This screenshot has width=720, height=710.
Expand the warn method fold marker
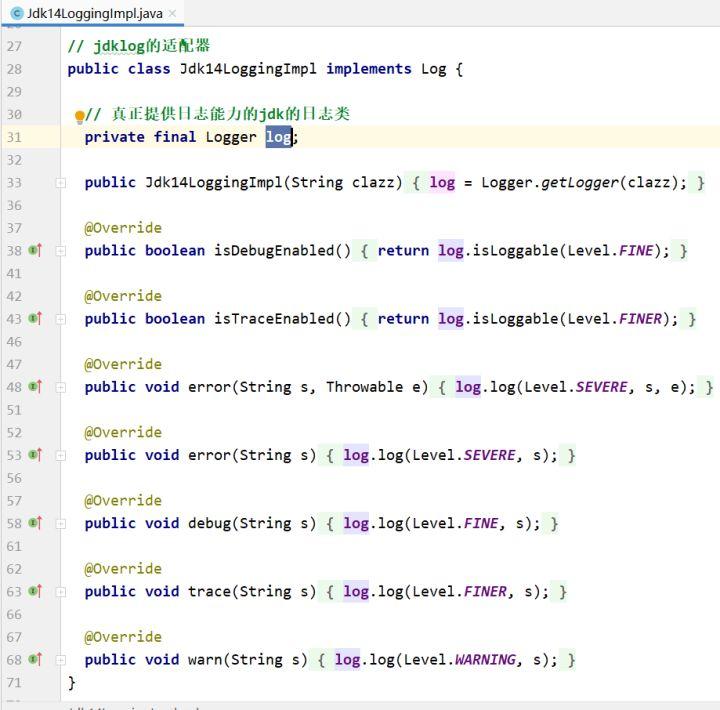[x=61, y=660]
